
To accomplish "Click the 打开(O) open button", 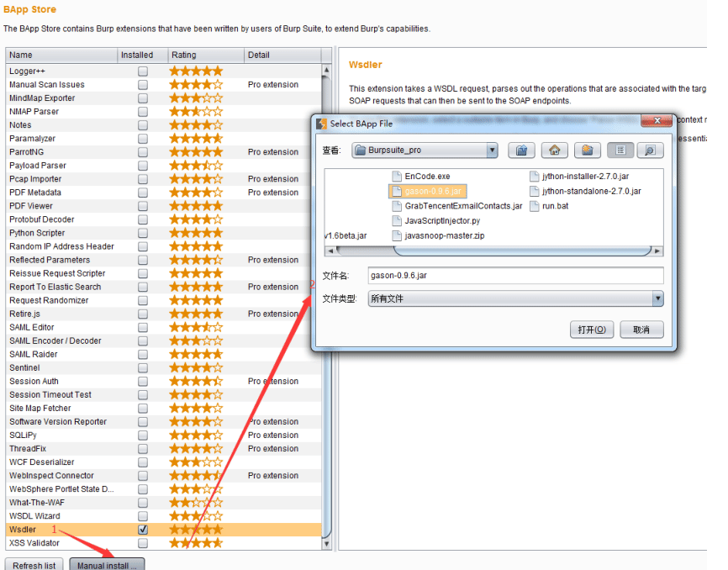I will [592, 330].
